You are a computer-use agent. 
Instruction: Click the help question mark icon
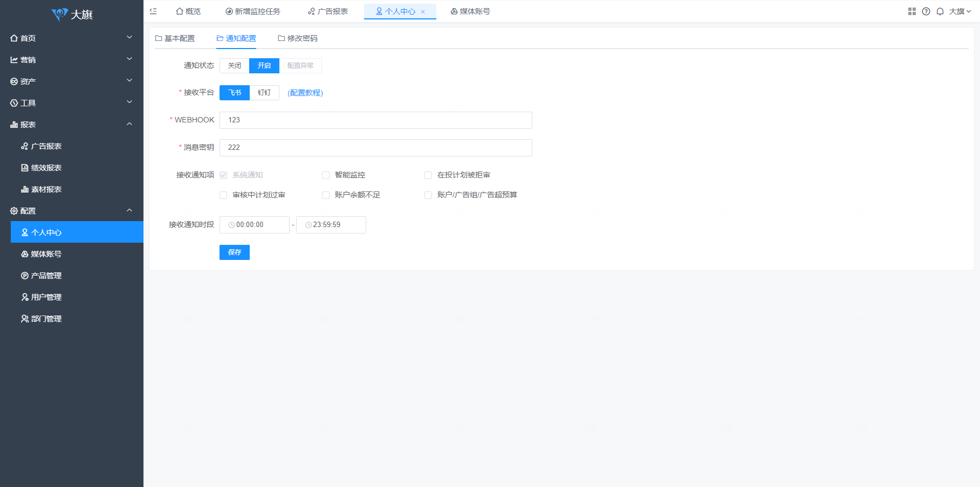point(926,11)
